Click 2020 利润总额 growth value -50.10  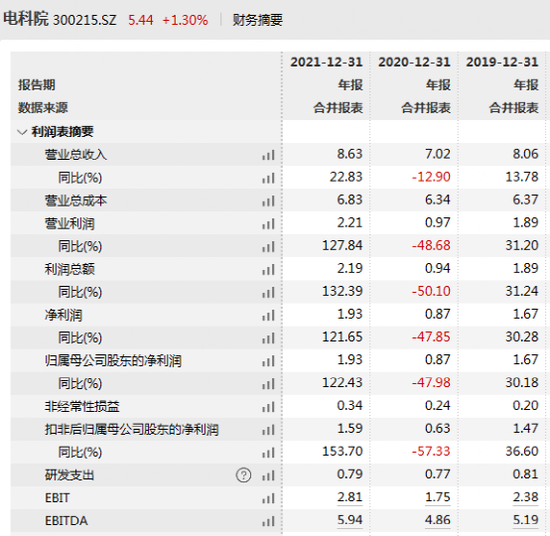pyautogui.click(x=431, y=291)
